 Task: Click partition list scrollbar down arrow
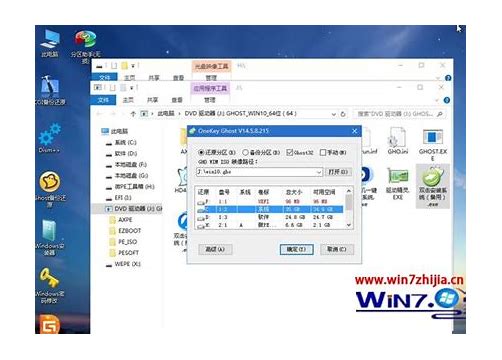(349, 225)
